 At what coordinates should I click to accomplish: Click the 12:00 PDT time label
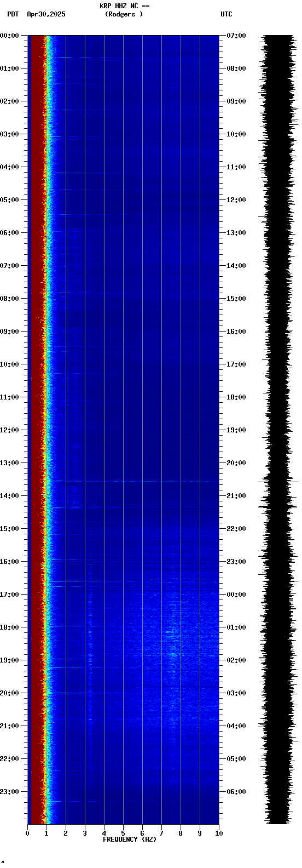click(x=10, y=430)
